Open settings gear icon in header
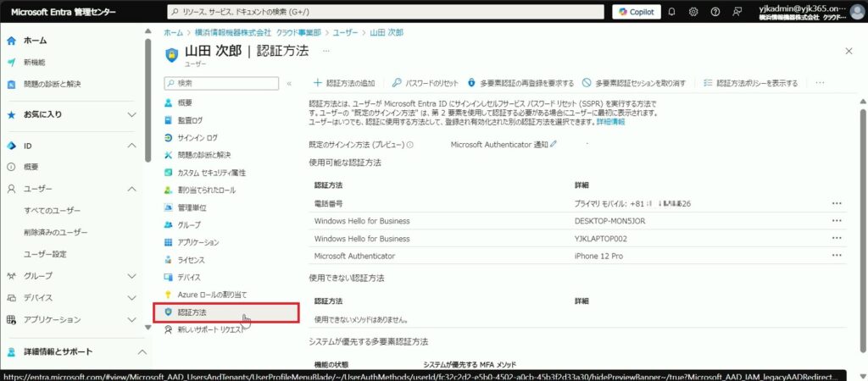 [693, 12]
